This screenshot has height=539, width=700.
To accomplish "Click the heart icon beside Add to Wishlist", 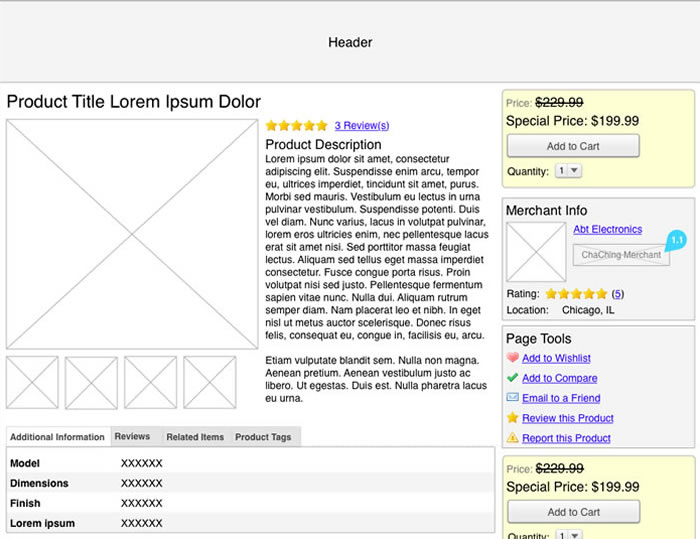I will (512, 358).
